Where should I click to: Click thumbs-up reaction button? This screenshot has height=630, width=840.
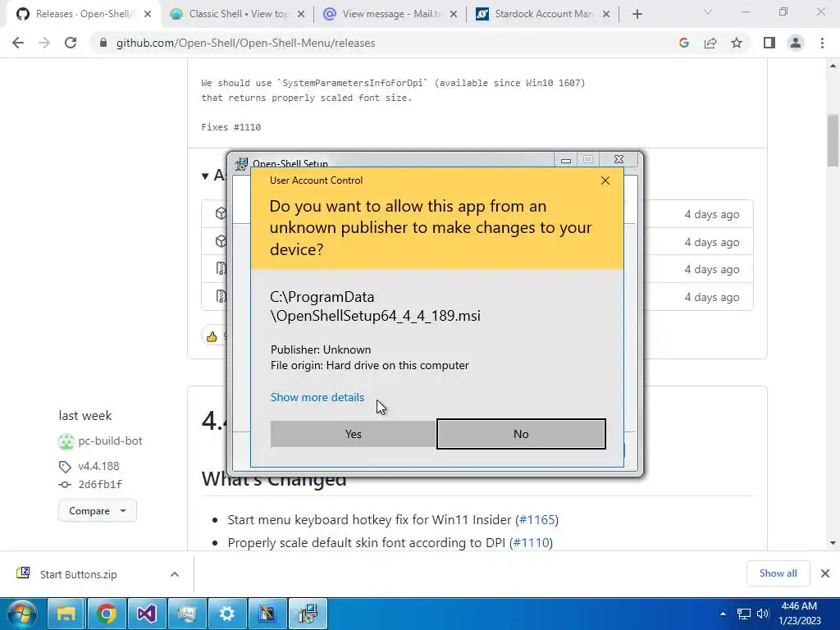[x=212, y=336]
